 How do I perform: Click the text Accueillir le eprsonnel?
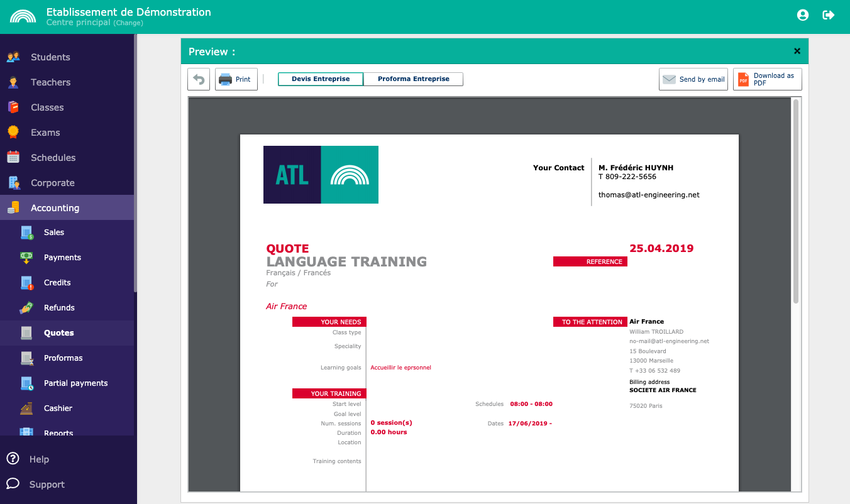(401, 368)
